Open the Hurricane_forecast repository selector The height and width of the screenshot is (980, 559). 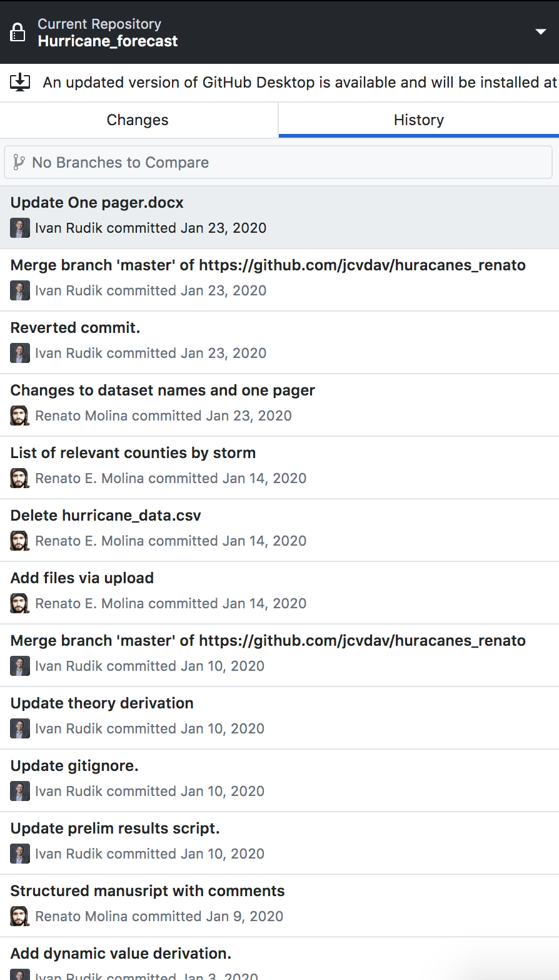108,41
